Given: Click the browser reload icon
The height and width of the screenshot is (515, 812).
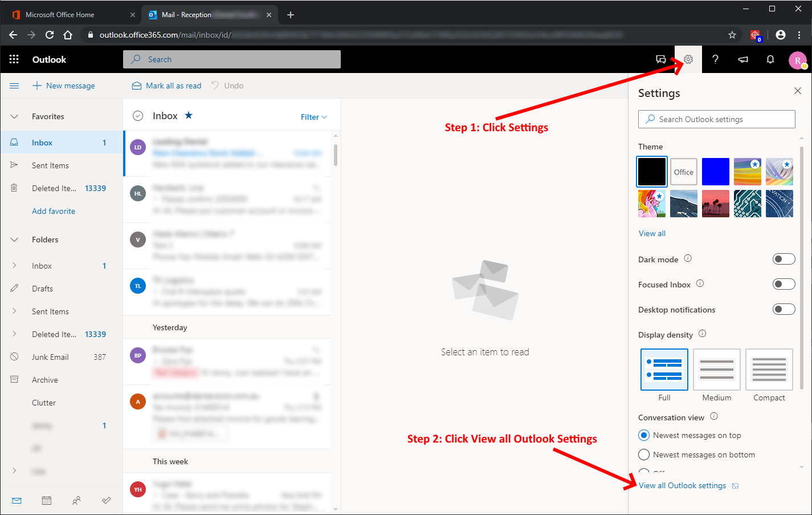Looking at the screenshot, I should click(x=50, y=35).
